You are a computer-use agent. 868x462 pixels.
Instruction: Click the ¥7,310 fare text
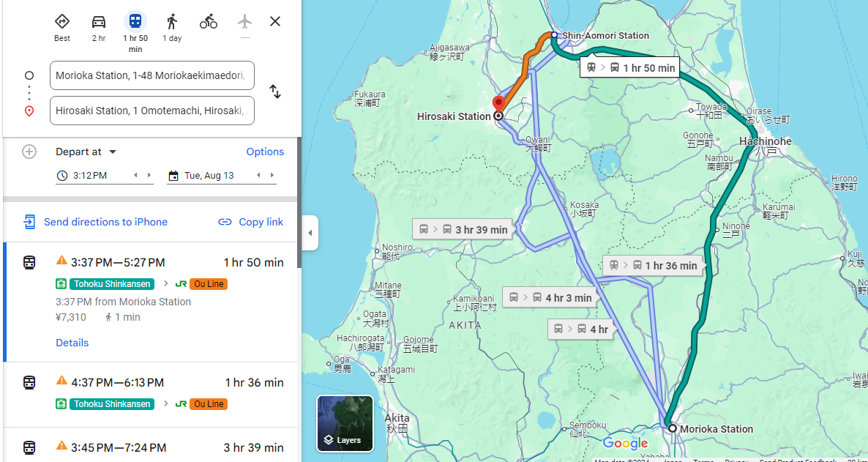71,318
